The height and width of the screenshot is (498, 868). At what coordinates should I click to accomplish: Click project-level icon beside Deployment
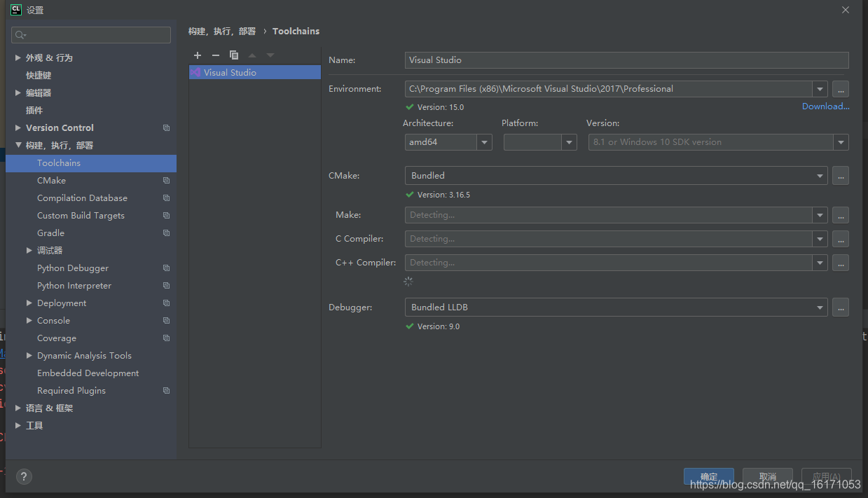pyautogui.click(x=166, y=303)
